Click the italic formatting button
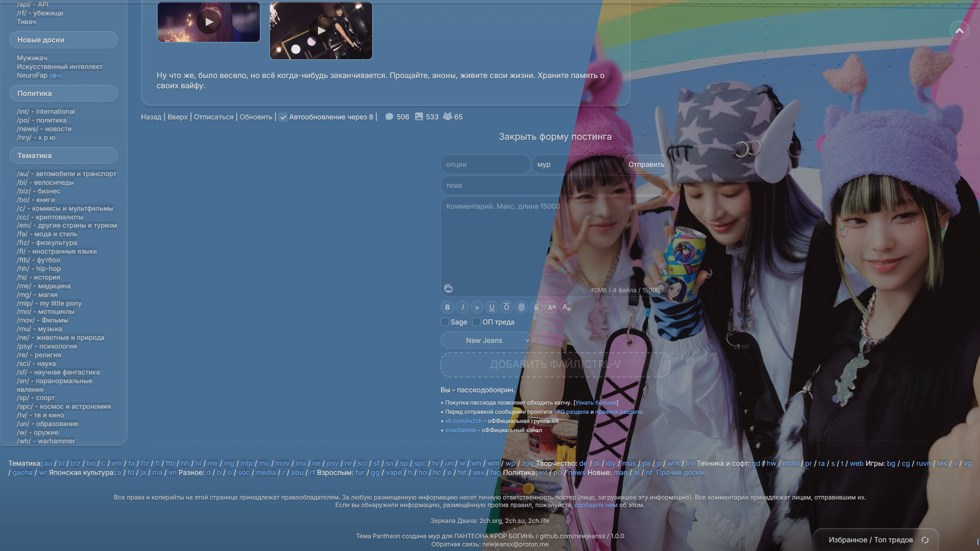Viewport: 980px width, 551px height. (x=462, y=307)
